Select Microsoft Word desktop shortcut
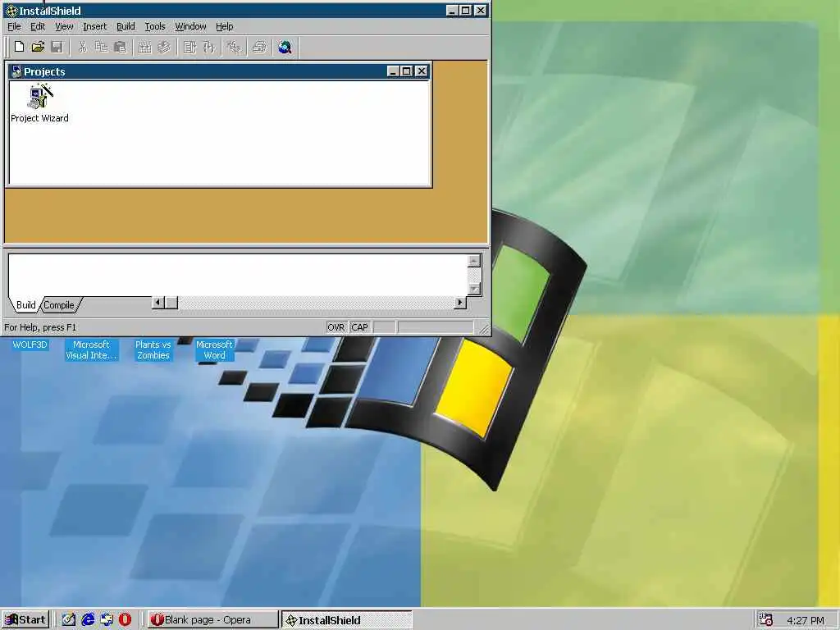 (x=214, y=349)
